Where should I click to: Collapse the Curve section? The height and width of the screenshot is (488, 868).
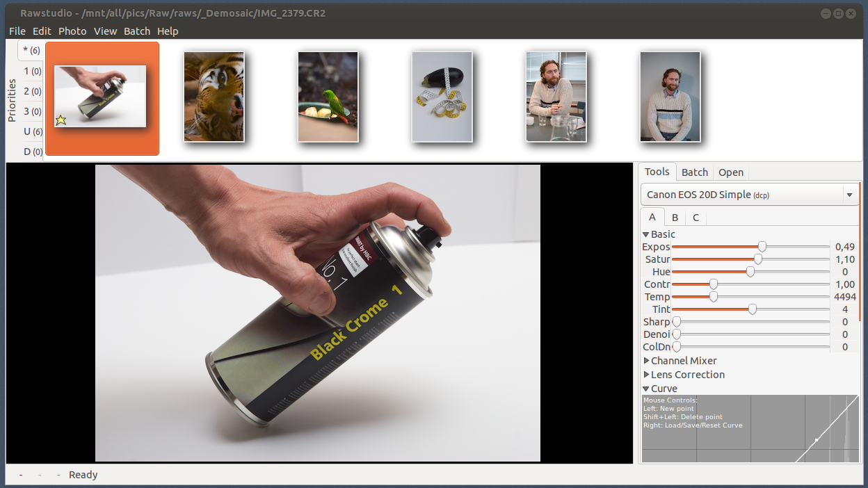coord(646,389)
